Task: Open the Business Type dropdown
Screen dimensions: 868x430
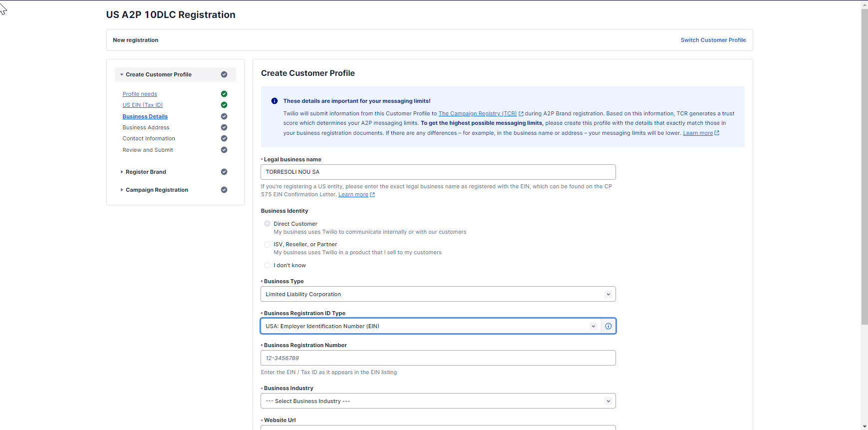Action: [438, 294]
